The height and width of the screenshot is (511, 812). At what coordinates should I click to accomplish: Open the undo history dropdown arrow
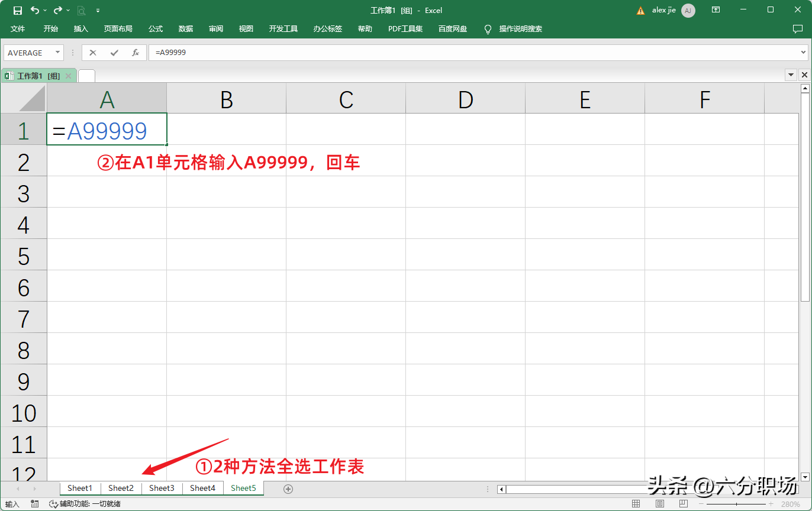click(x=46, y=11)
